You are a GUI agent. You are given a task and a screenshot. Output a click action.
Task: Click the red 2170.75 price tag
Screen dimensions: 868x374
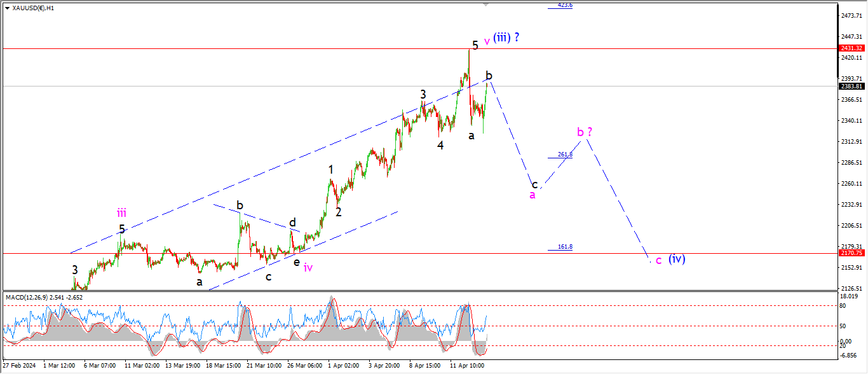[x=851, y=253]
